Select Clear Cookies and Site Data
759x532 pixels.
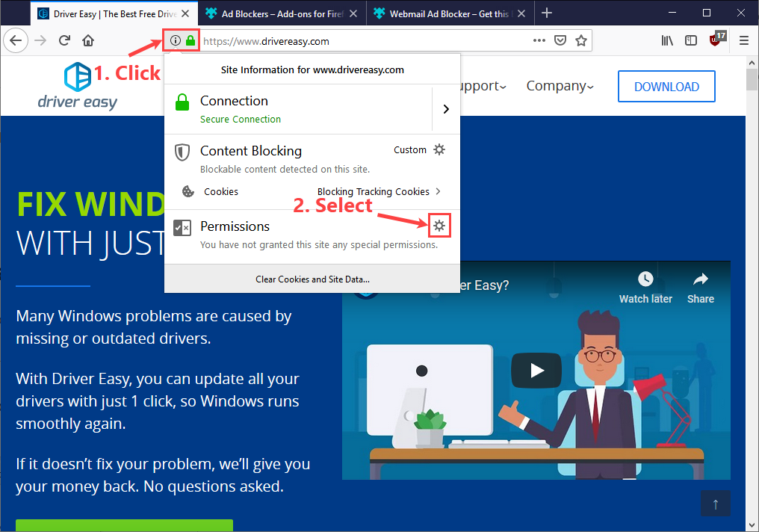point(312,279)
